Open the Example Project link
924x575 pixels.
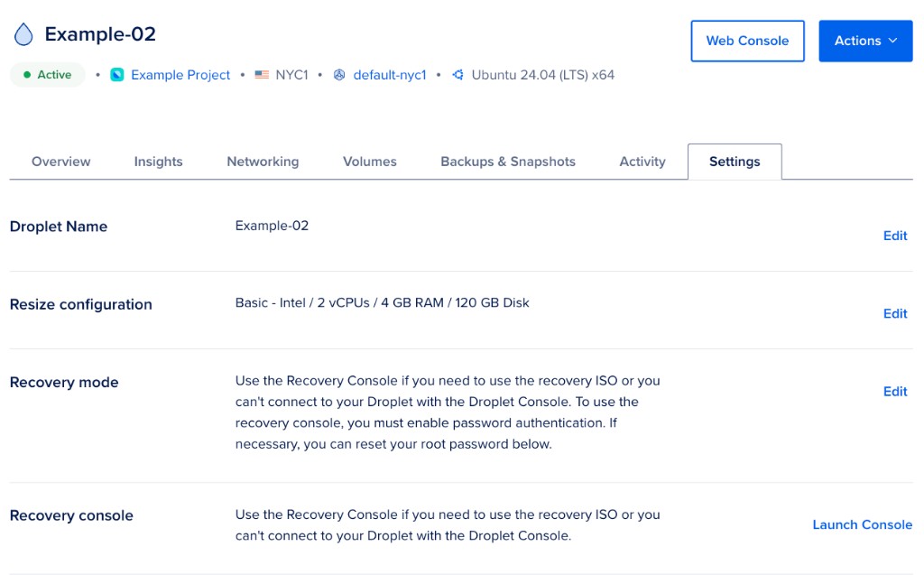coord(180,75)
